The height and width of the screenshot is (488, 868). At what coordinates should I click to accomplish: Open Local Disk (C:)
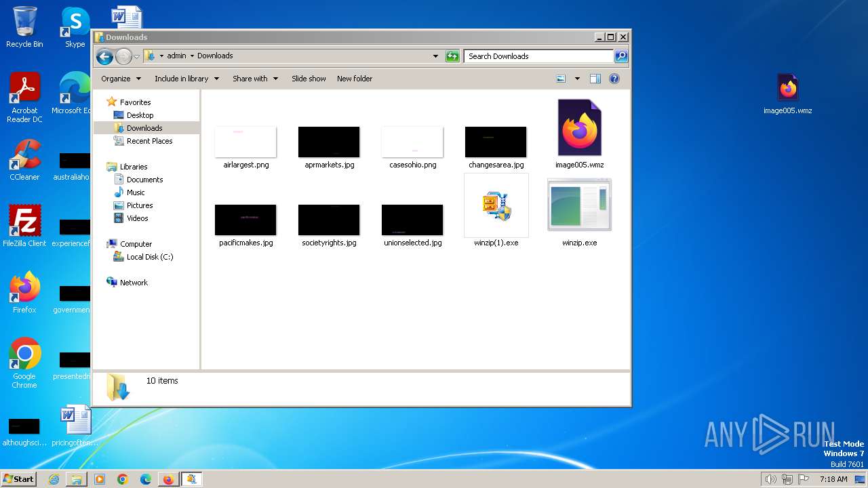150,257
